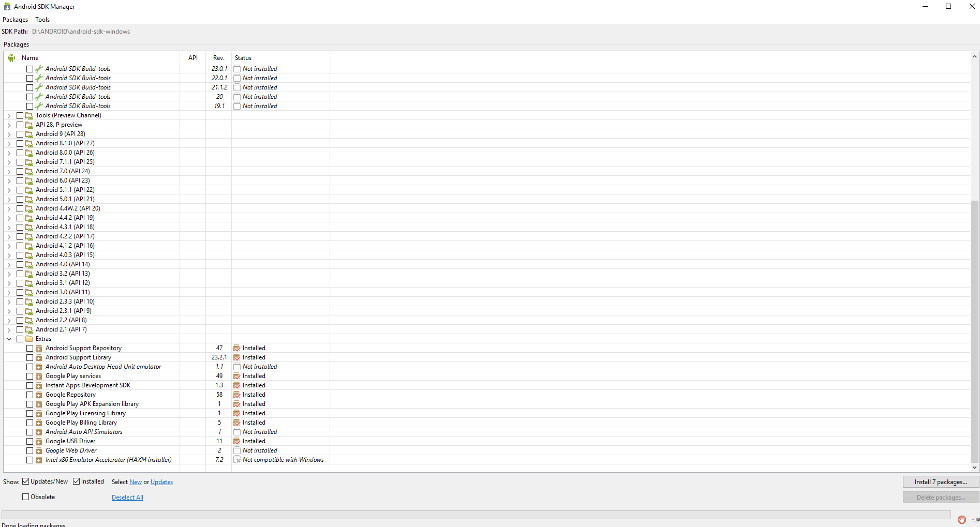Expand the Android 4.0.3 (API 15) node
Image resolution: width=980 pixels, height=527 pixels.
(9, 255)
